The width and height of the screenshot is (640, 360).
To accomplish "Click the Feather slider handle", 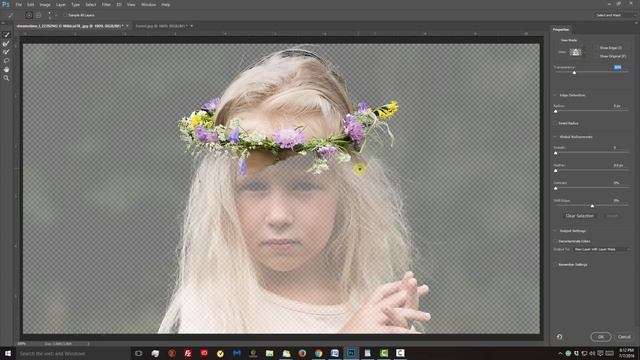I will click(x=556, y=171).
